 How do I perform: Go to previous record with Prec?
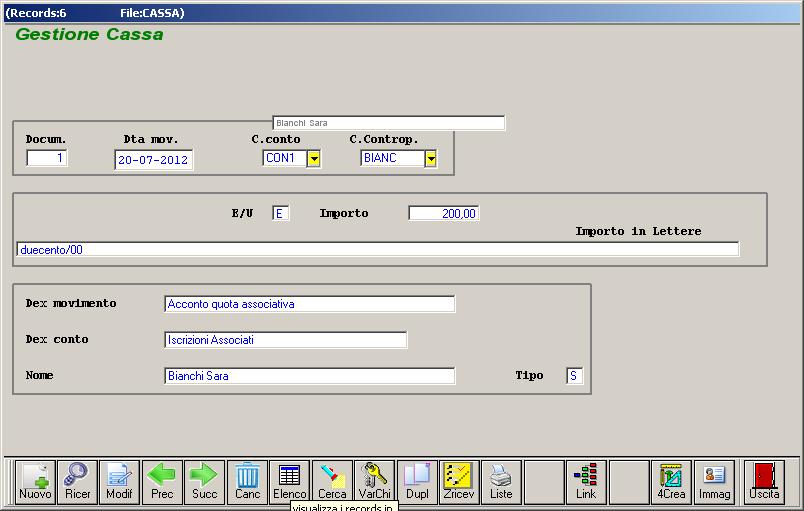coord(162,481)
